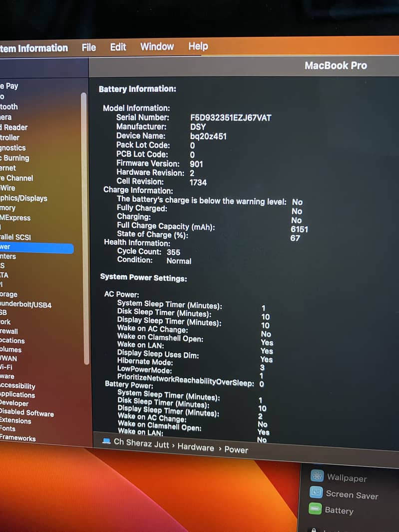Click the Manufacturer value DSY
The image size is (399, 532).
tap(198, 127)
